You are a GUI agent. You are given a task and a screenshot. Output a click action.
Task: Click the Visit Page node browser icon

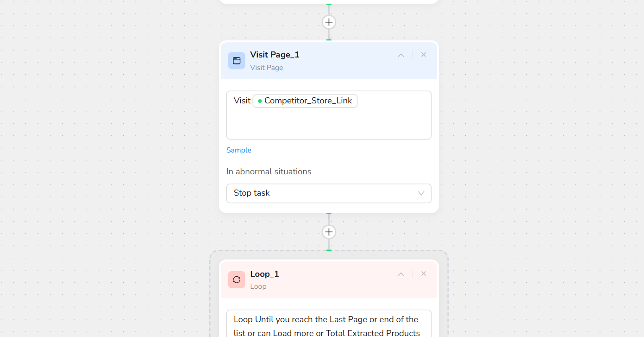pos(237,61)
